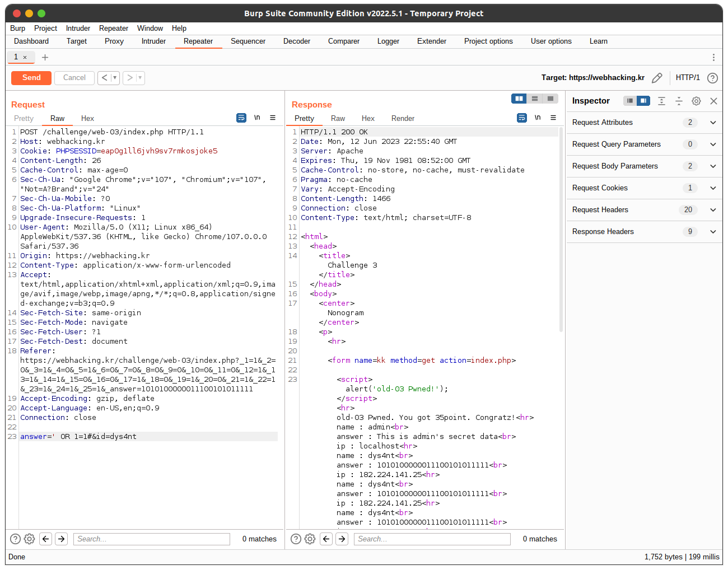Expand Request Query Parameters section

[644, 144]
